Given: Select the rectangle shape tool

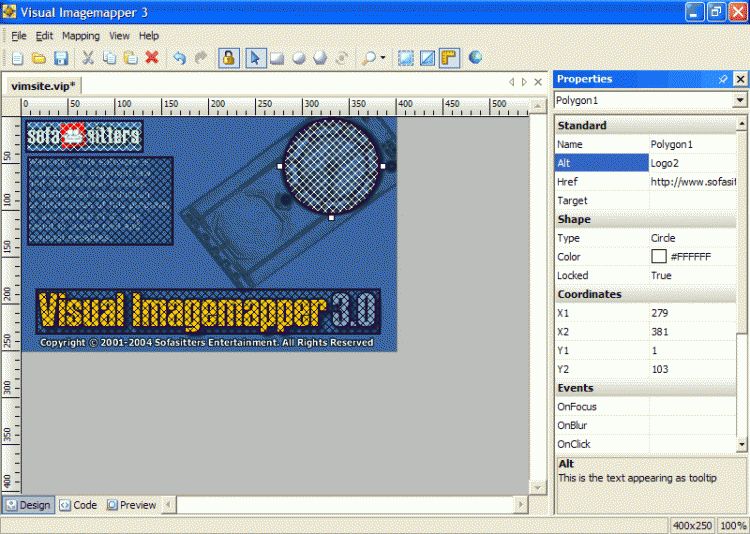Looking at the screenshot, I should tap(277, 58).
